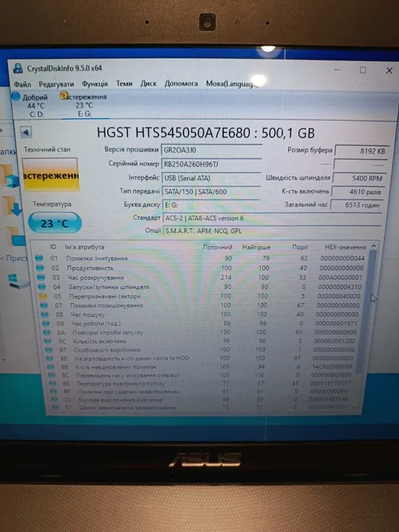Click the Поточний column header
The width and height of the screenshot is (399, 532).
[217, 248]
